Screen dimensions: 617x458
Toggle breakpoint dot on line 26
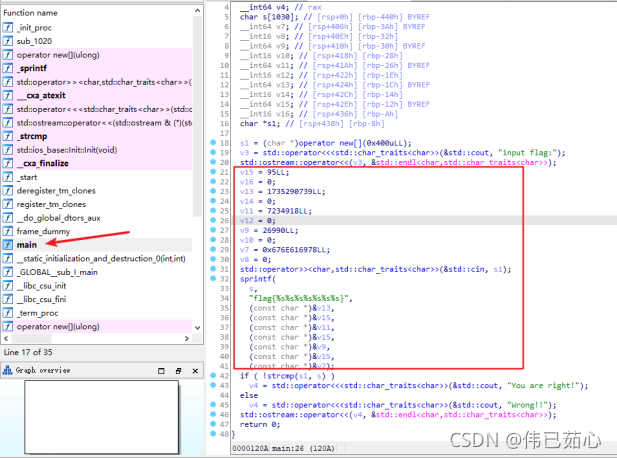pos(213,220)
